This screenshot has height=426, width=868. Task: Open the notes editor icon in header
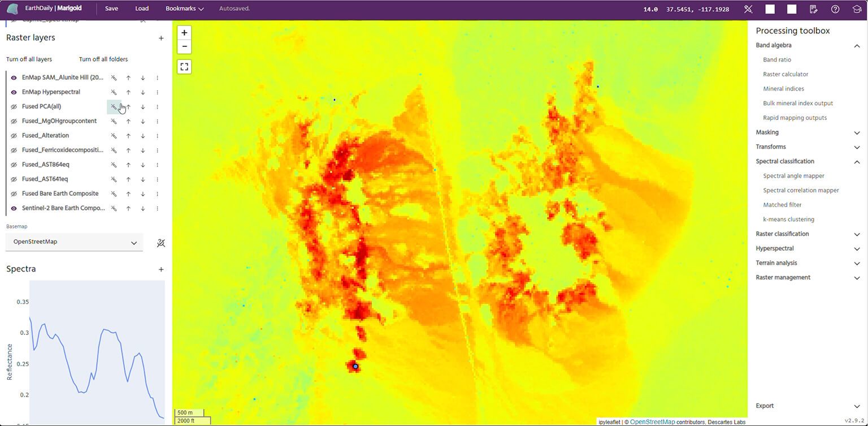click(x=814, y=9)
